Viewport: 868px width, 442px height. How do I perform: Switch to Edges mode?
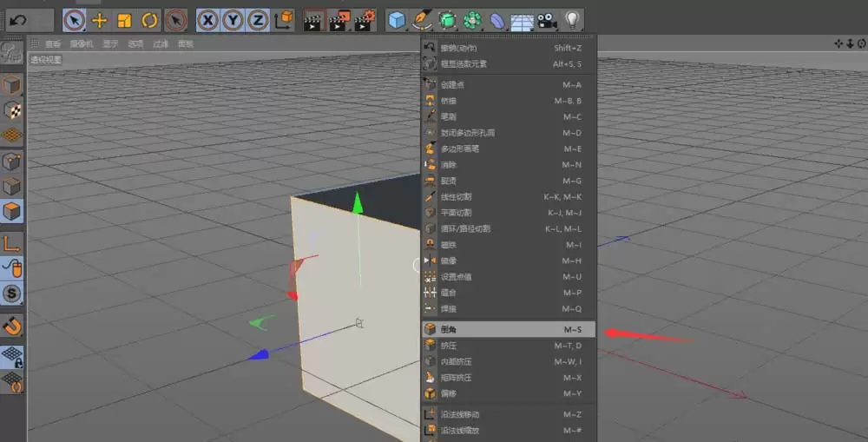click(11, 187)
